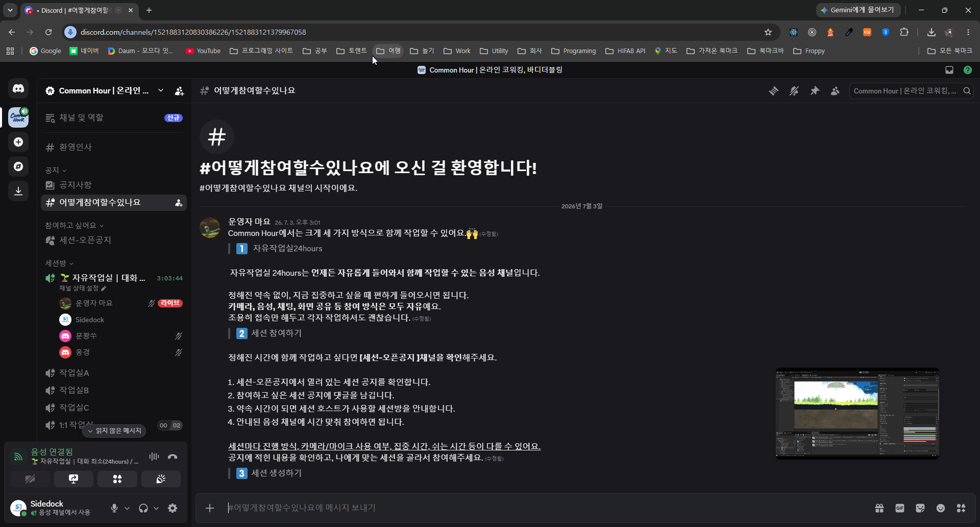The width and height of the screenshot is (980, 527).
Task: Select voice member 문광수
Action: pyautogui.click(x=120, y=336)
